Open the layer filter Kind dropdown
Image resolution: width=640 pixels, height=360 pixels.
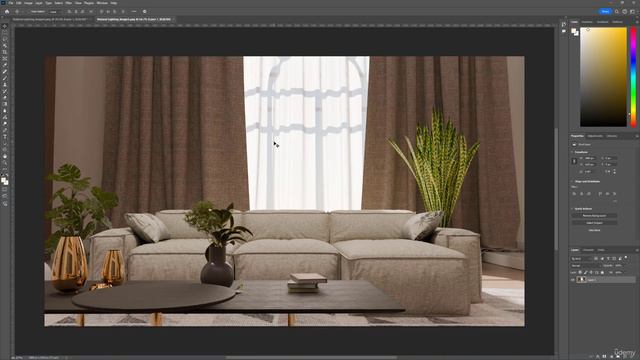click(x=581, y=259)
